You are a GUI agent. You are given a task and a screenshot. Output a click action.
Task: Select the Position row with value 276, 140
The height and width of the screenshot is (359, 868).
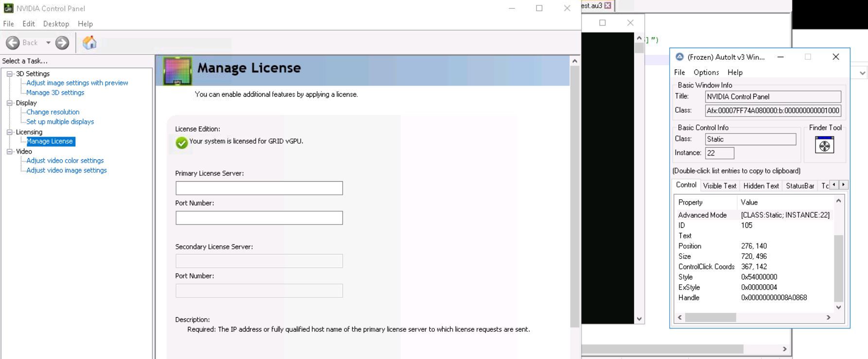click(x=754, y=246)
